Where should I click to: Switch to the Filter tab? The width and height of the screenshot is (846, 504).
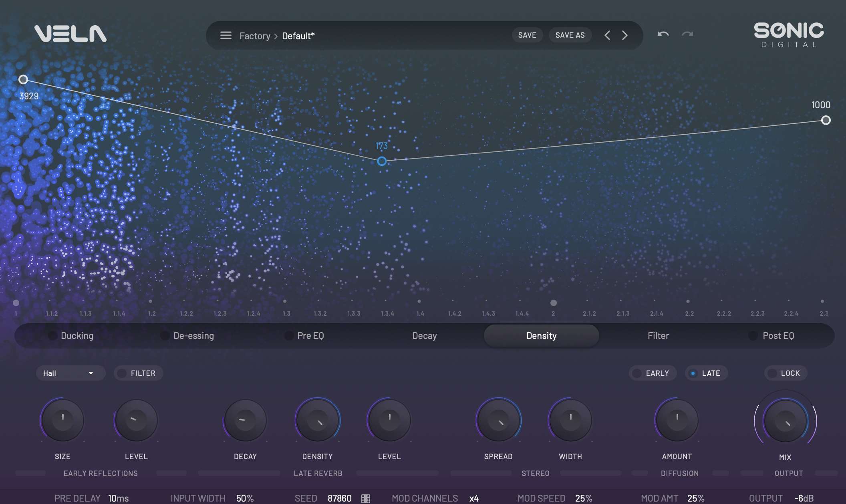point(658,336)
